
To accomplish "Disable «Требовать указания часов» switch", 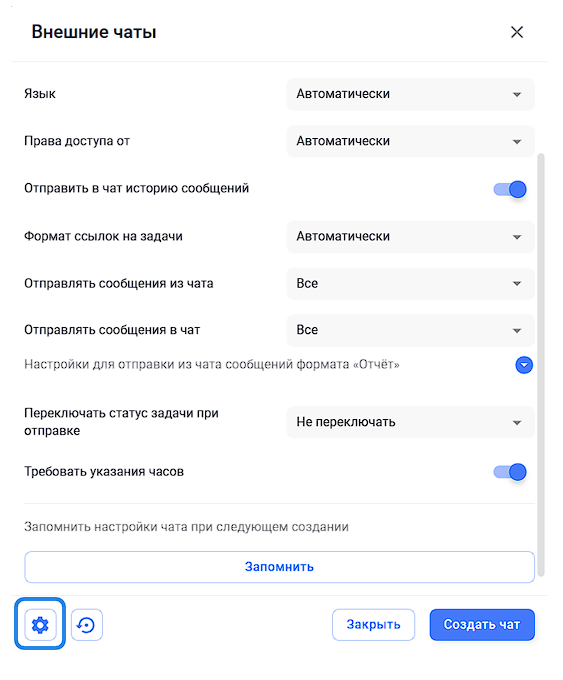I will [x=510, y=472].
